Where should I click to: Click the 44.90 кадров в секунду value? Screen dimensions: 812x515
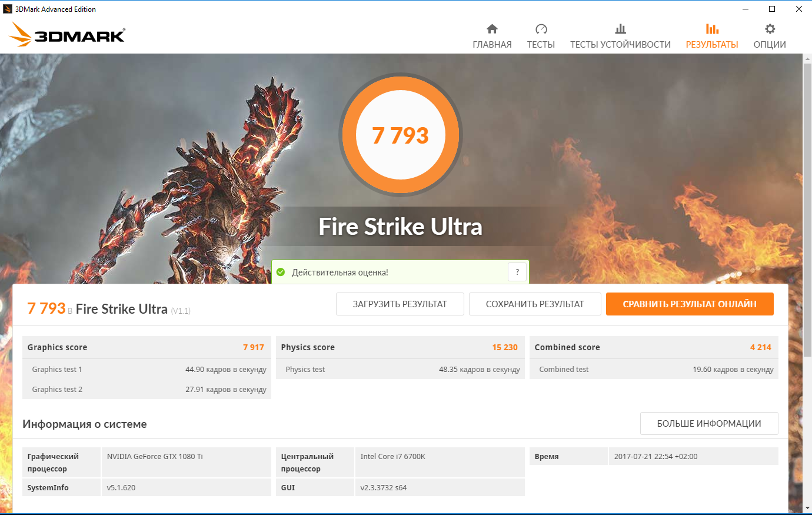[226, 370]
